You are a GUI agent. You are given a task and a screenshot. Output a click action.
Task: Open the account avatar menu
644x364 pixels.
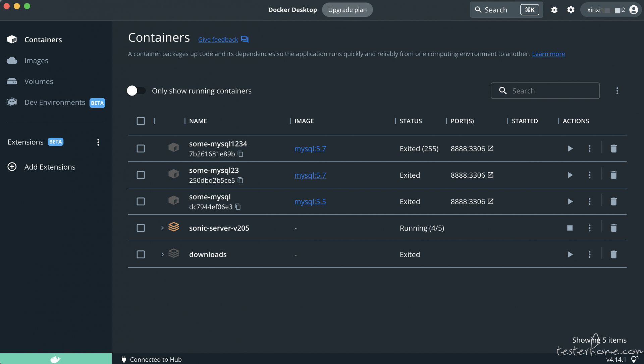click(x=634, y=10)
